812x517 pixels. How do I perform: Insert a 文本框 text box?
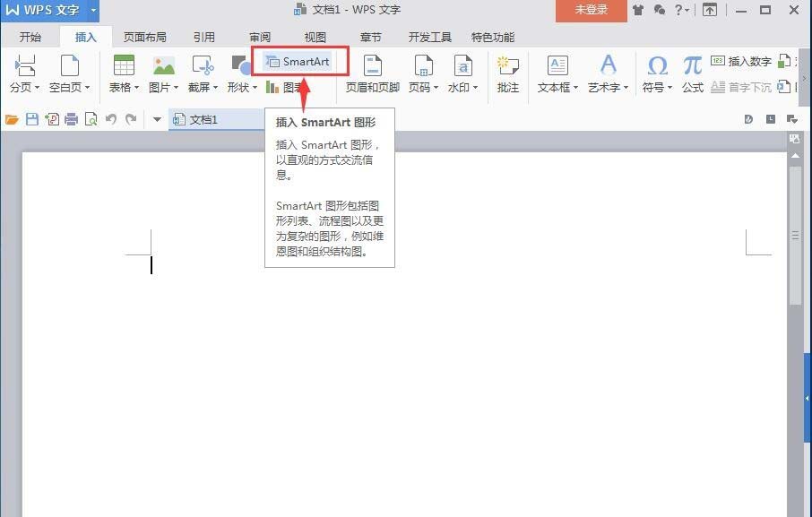[x=557, y=65]
